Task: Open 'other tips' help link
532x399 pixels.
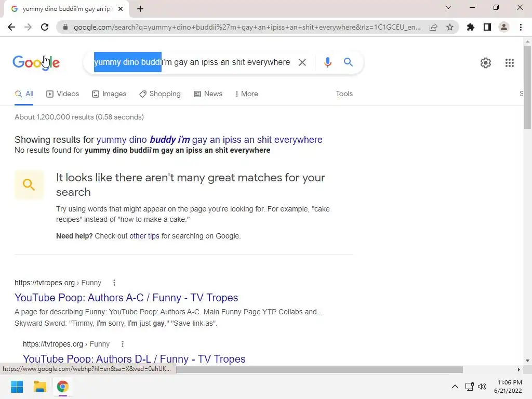Action: (144, 236)
